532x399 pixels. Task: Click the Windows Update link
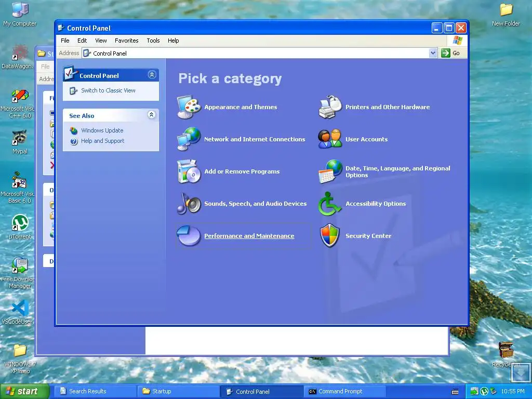pos(102,130)
